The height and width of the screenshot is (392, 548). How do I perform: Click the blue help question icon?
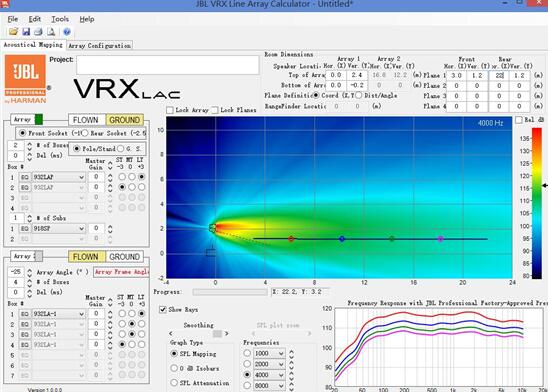point(67,32)
